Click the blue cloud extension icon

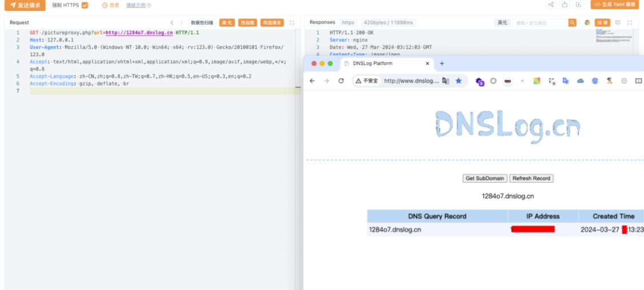point(580,81)
